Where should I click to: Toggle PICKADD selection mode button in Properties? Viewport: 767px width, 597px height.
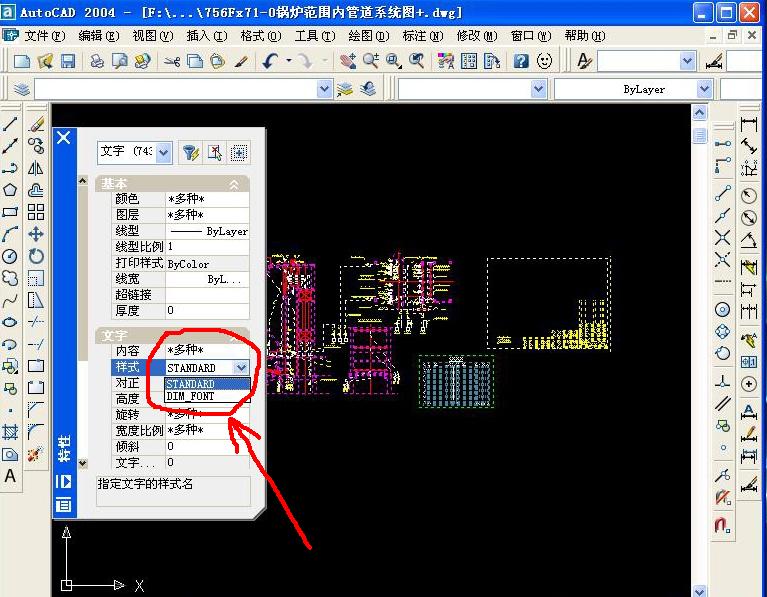pos(239,153)
